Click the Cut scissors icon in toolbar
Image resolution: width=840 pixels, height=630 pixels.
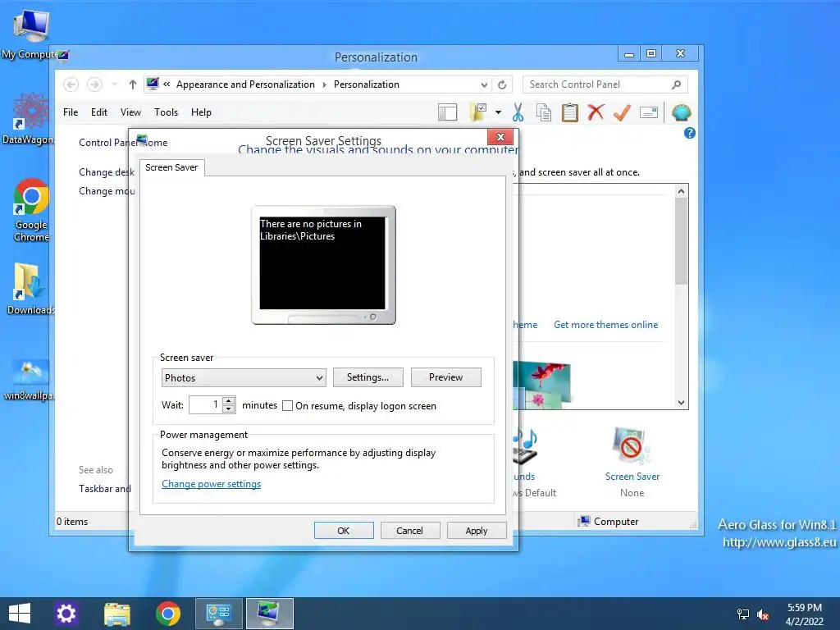click(518, 112)
